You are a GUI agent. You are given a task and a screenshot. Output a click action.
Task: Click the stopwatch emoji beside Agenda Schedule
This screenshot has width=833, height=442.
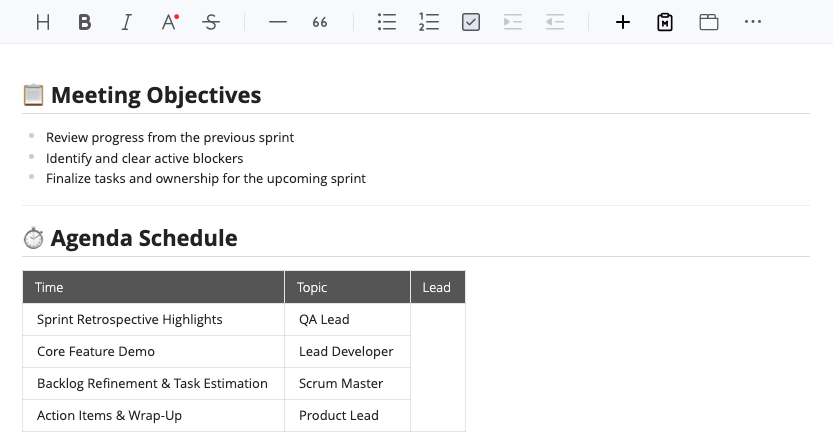[33, 238]
